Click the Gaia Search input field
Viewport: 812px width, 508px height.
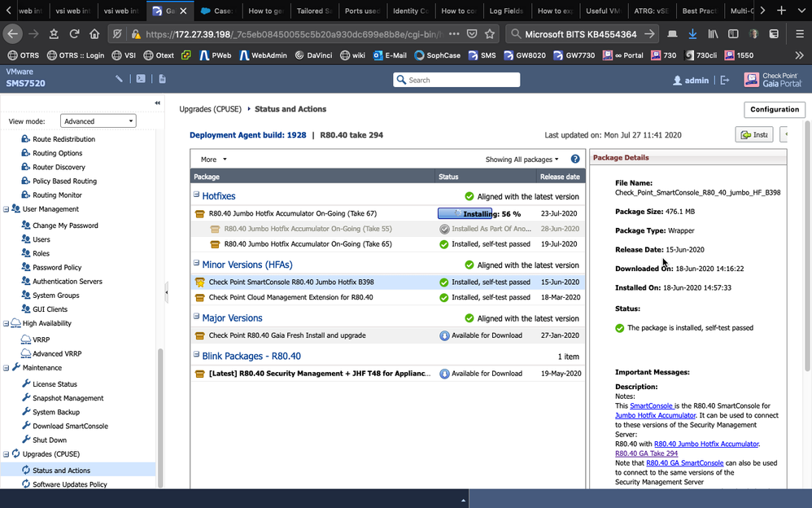[x=456, y=80]
